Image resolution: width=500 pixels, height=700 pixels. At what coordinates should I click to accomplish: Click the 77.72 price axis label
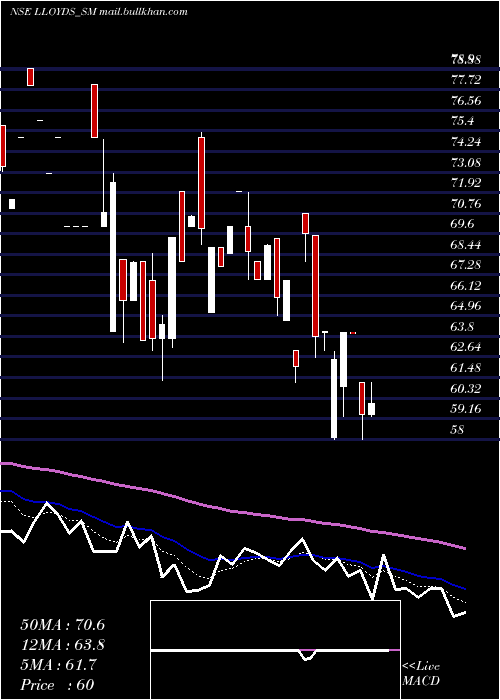pyautogui.click(x=466, y=80)
